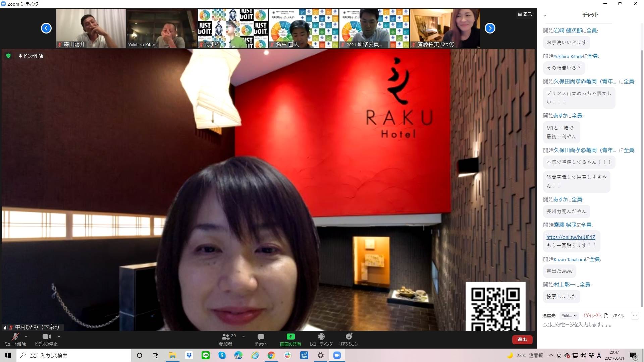This screenshot has width=644, height=362.
Task: Open Google Chrome from taskbar
Action: (271, 355)
